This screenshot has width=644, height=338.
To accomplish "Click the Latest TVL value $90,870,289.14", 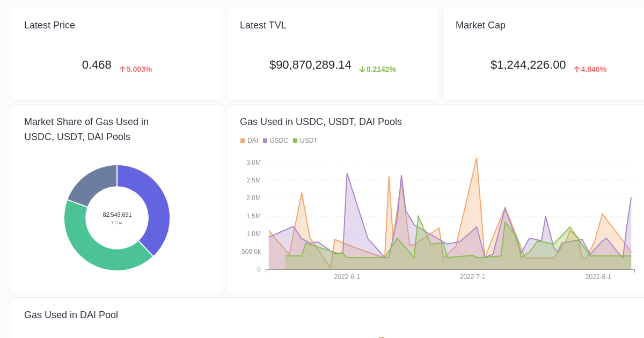I will click(x=310, y=64).
